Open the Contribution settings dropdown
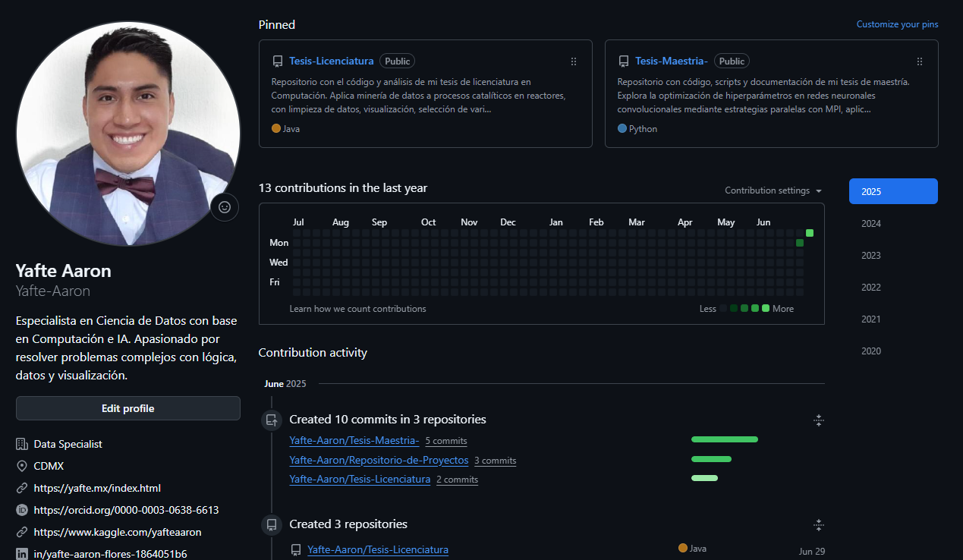The width and height of the screenshot is (963, 560). point(773,190)
